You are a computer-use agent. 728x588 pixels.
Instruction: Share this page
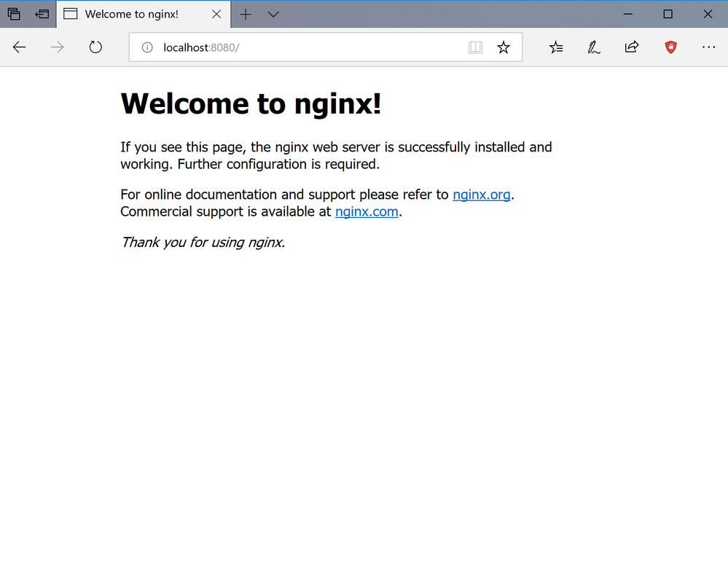pyautogui.click(x=632, y=47)
